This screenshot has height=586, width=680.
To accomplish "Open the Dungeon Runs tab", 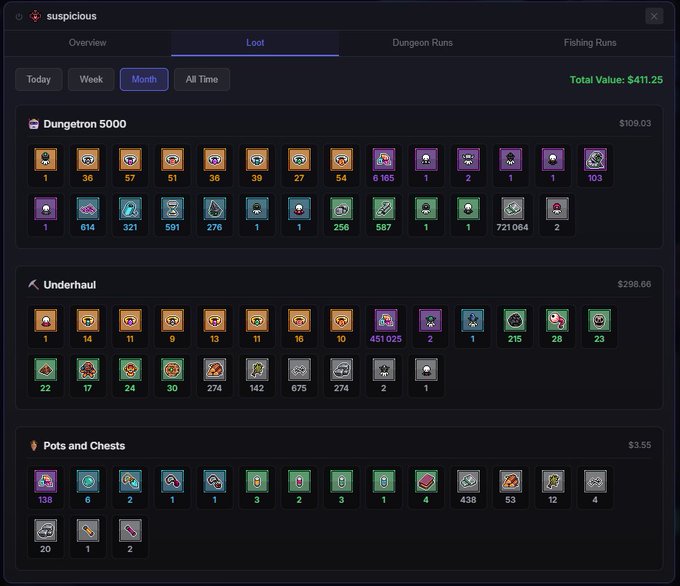I will (x=422, y=43).
